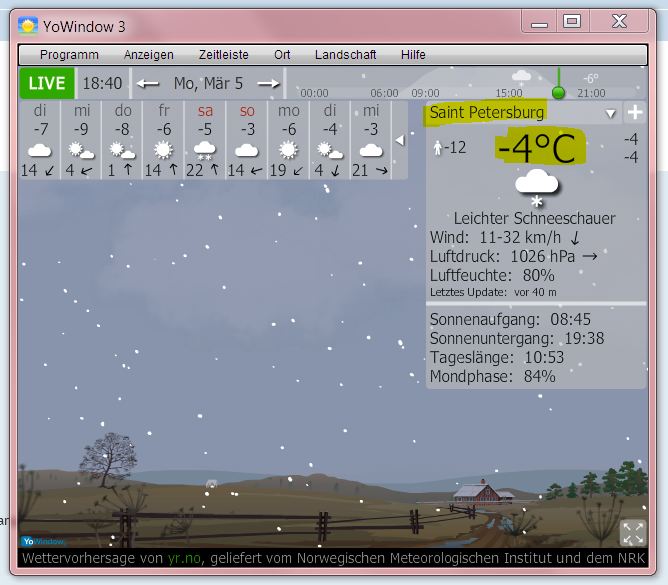This screenshot has width=668, height=585.
Task: Go to next day with right arrow
Action: click(x=269, y=84)
